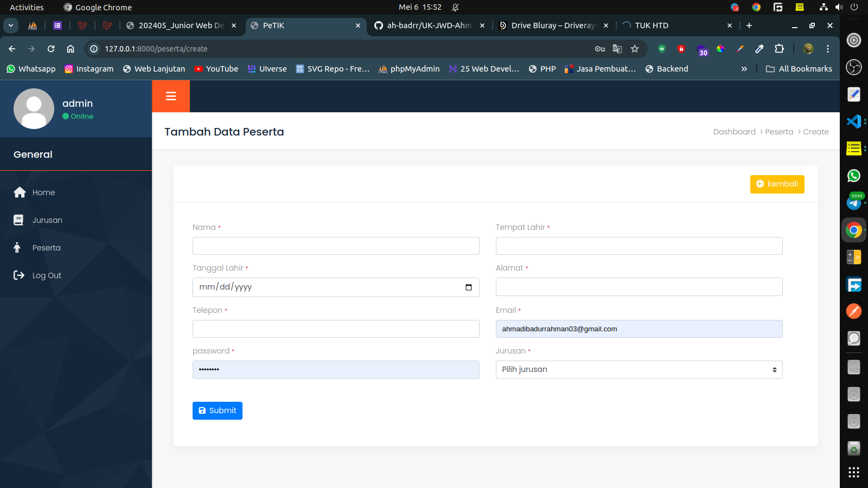Open Google Chrome from the dock
This screenshot has height=488, width=868.
pos(854,230)
